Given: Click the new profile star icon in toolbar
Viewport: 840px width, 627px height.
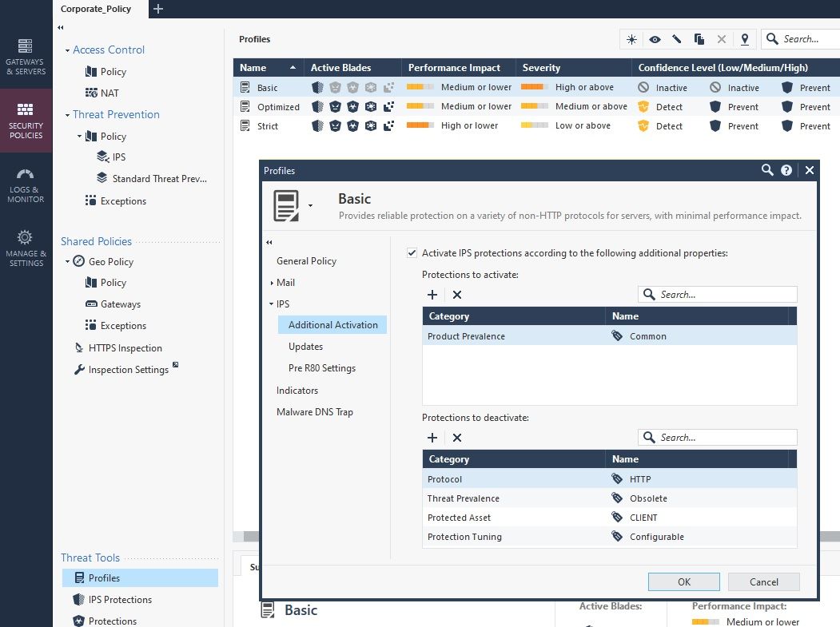Looking at the screenshot, I should [x=632, y=39].
